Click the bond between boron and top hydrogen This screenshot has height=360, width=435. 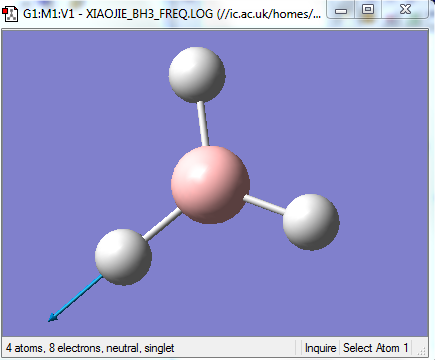click(x=203, y=123)
